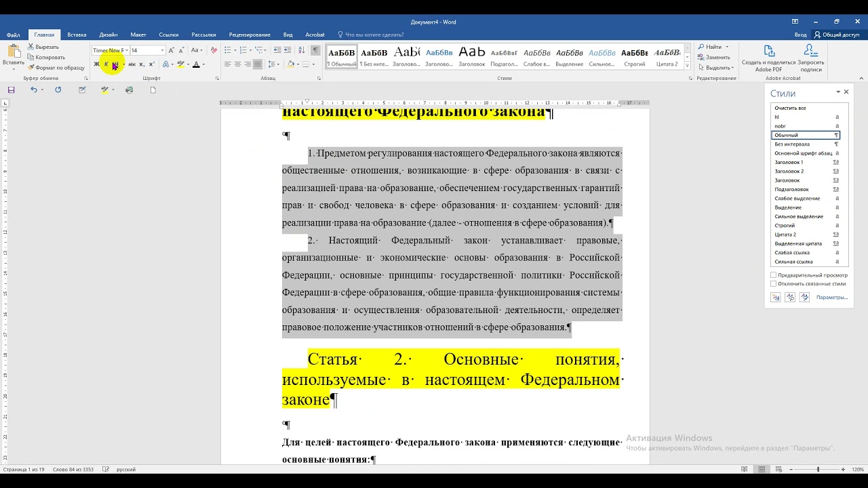Open the Файл tab
This screenshot has width=868, height=488.
[13, 35]
